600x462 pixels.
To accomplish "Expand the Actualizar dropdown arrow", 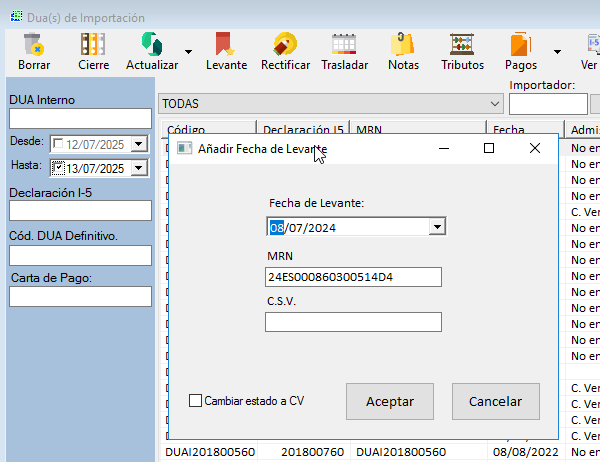I will (189, 51).
